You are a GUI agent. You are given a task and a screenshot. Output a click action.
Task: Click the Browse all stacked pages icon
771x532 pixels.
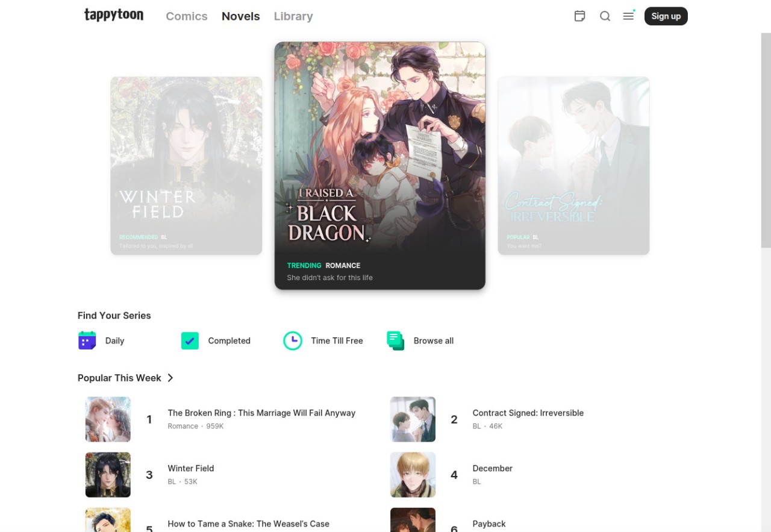[x=395, y=340]
